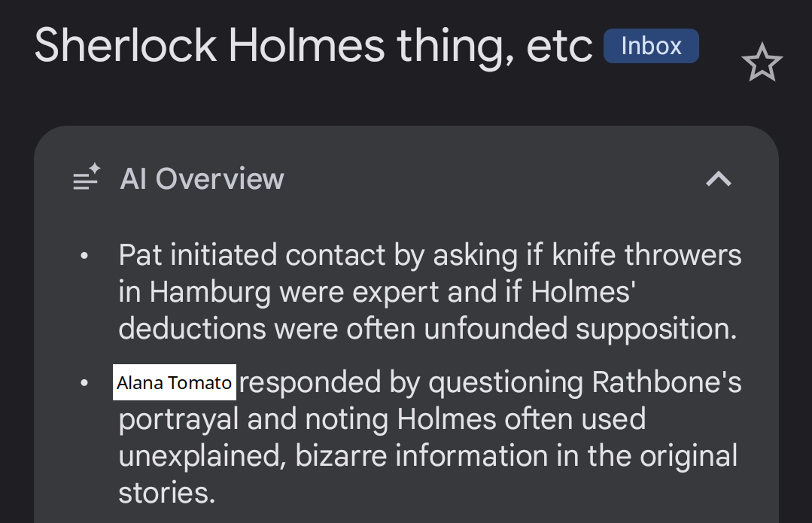Click the word "portrayal"
Screen dimensions: 812x523
coord(178,419)
